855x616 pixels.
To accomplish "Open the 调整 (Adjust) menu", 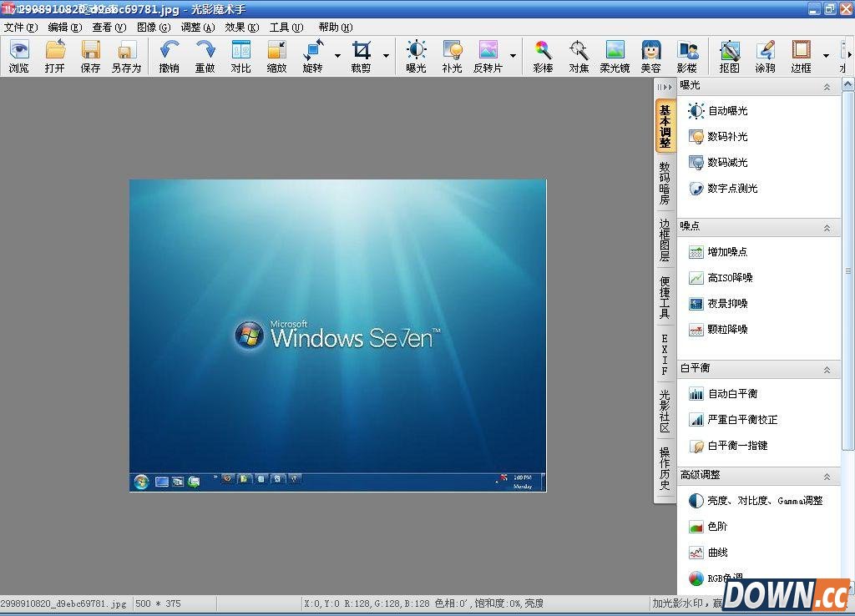I will tap(197, 27).
